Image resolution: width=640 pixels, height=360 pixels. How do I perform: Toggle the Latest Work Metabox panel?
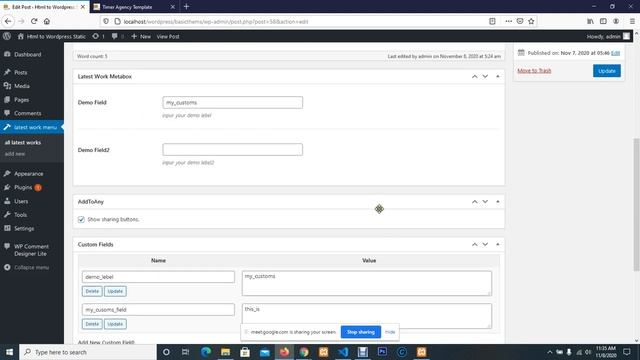click(x=498, y=76)
